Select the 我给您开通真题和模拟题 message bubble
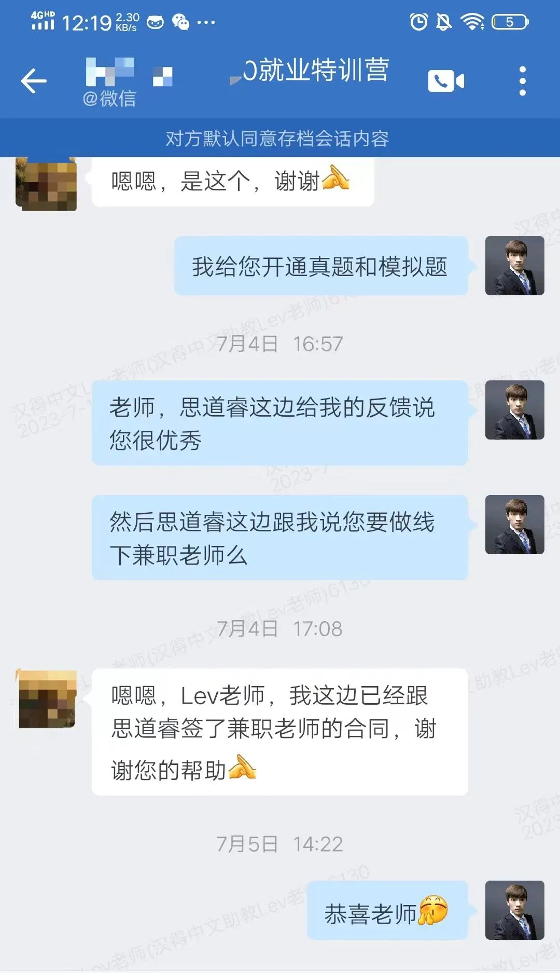Viewport: 560px width, 973px height. pyautogui.click(x=321, y=266)
